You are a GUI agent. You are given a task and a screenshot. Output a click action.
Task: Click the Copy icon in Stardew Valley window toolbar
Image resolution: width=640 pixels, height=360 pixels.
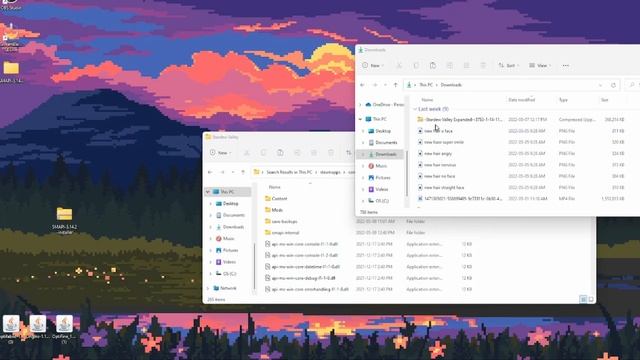tap(263, 153)
